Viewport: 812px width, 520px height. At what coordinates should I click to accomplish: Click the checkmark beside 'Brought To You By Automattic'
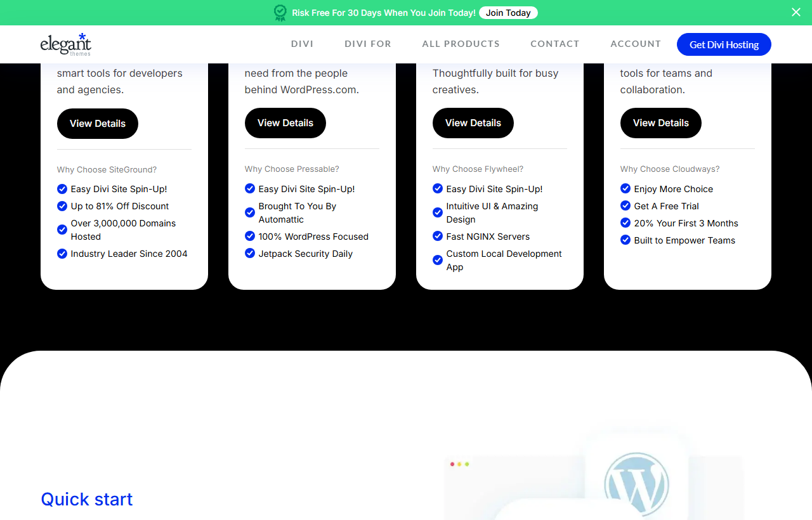pyautogui.click(x=250, y=212)
